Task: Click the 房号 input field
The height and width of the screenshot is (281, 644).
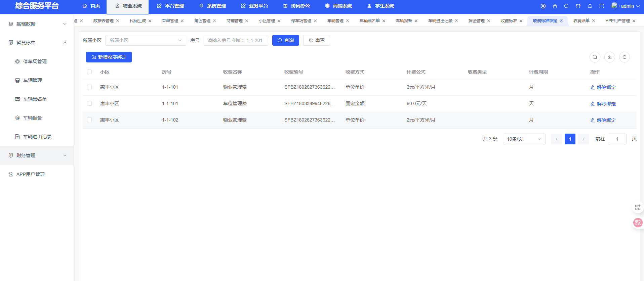Action: click(x=236, y=40)
